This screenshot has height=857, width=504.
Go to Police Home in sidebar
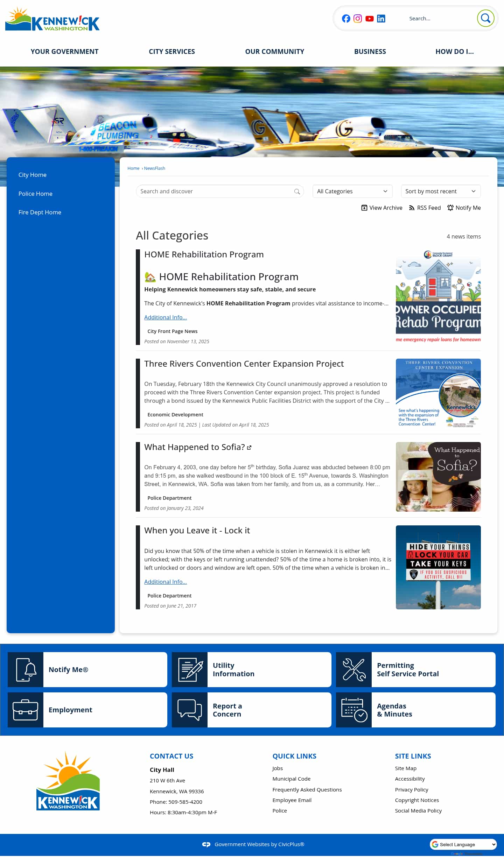coord(35,194)
